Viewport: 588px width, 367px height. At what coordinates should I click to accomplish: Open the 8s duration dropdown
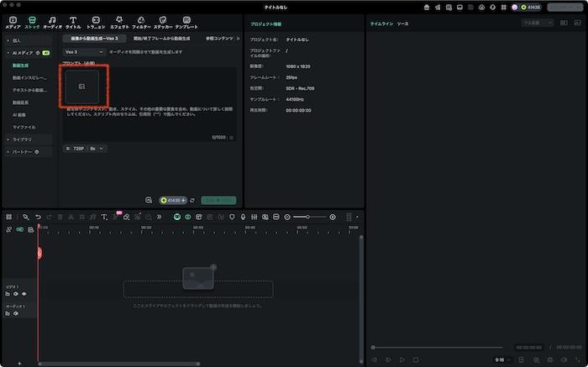(97, 148)
